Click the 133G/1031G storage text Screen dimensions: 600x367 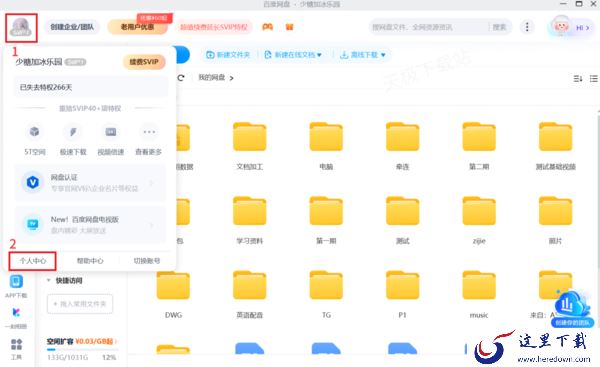pyautogui.click(x=67, y=357)
